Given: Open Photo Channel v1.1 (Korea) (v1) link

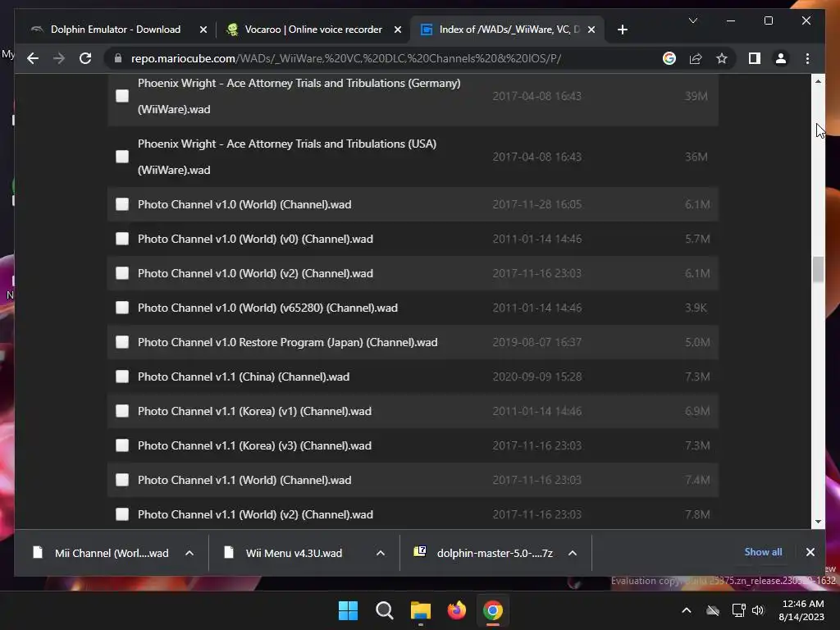Looking at the screenshot, I should [x=254, y=411].
